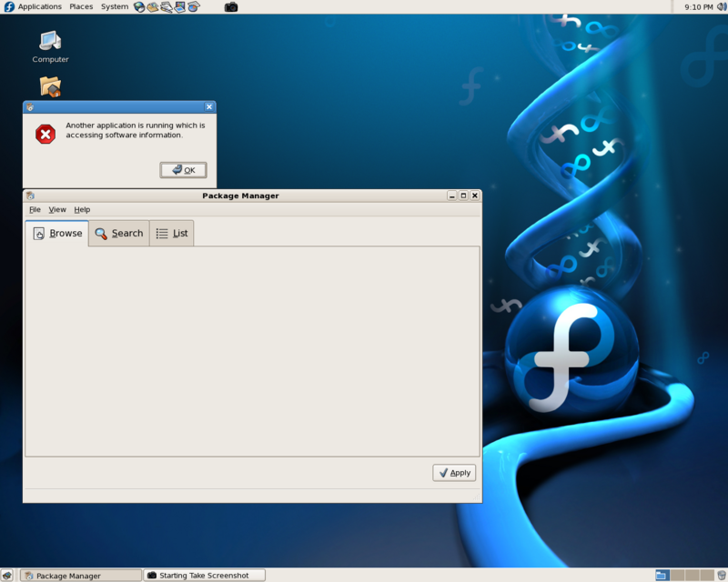The width and height of the screenshot is (728, 582).
Task: Click the error dialog's title bar icon
Action: [x=30, y=107]
